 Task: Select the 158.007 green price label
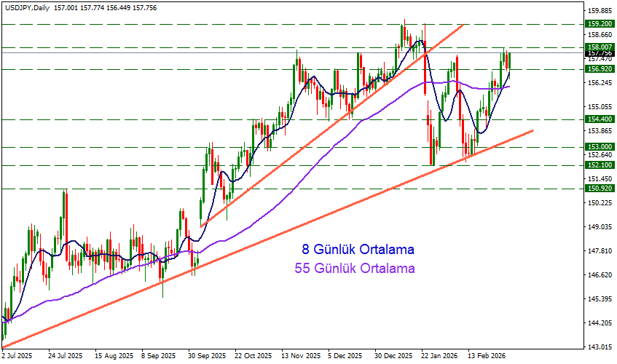599,47
